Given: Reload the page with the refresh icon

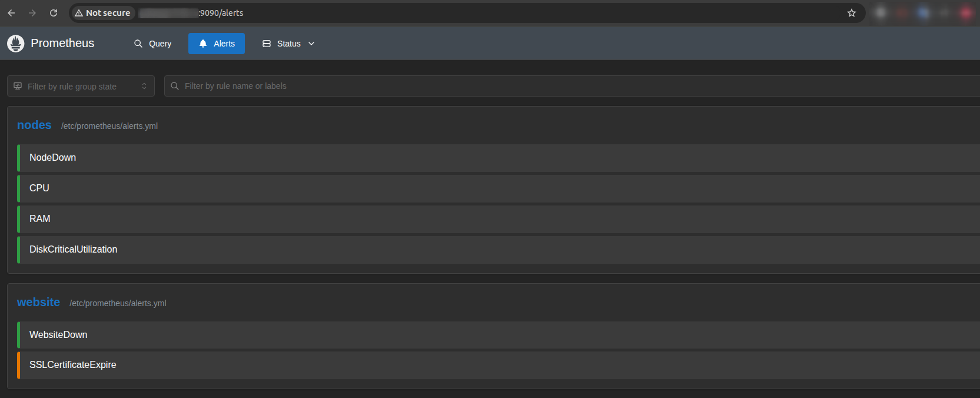Looking at the screenshot, I should pos(54,13).
